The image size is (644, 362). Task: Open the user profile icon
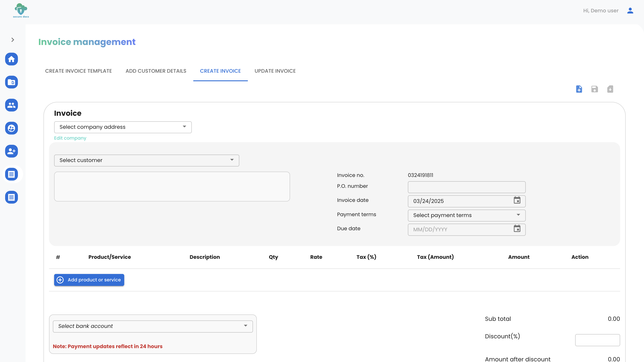[630, 10]
